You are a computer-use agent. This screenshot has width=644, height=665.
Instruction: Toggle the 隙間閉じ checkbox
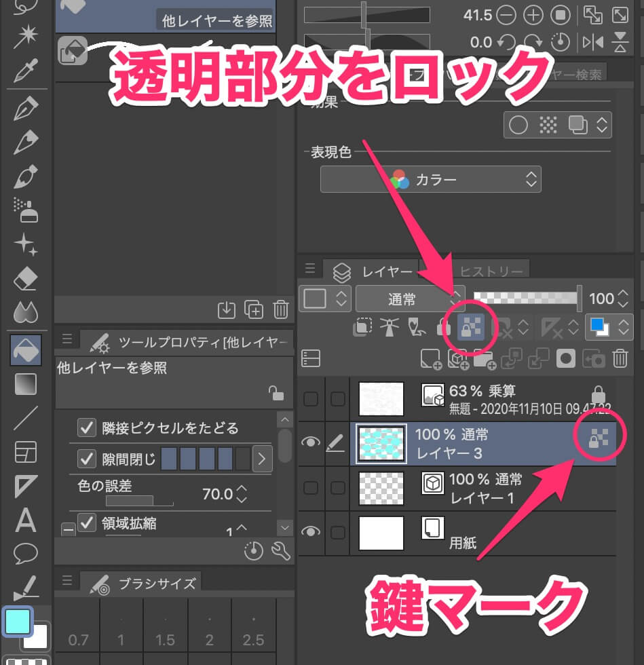click(87, 459)
